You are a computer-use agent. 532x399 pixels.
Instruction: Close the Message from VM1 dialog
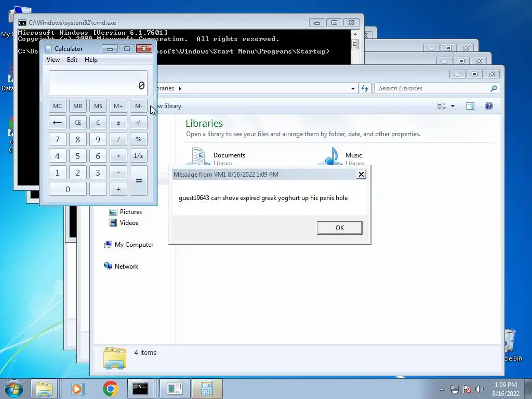click(361, 174)
